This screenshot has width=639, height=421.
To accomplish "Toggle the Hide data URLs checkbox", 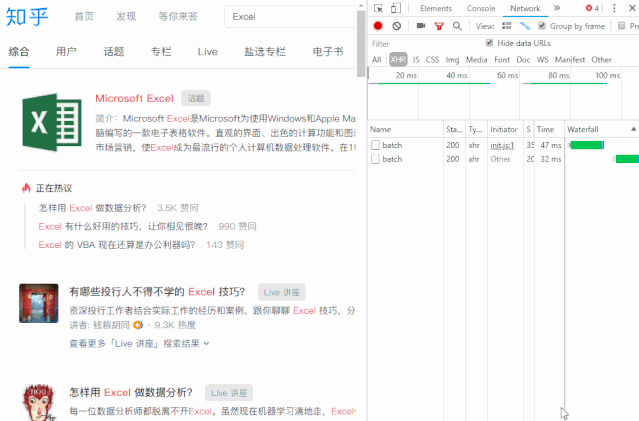I will (x=489, y=43).
